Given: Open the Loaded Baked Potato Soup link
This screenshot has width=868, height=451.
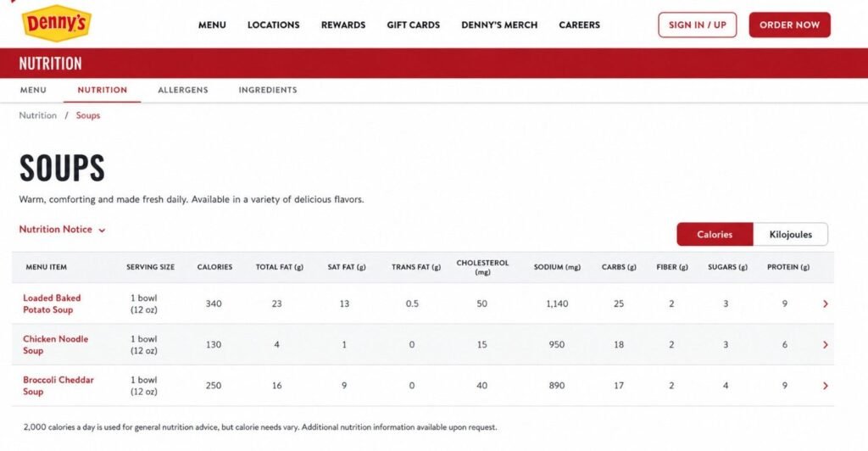Looking at the screenshot, I should [x=52, y=303].
